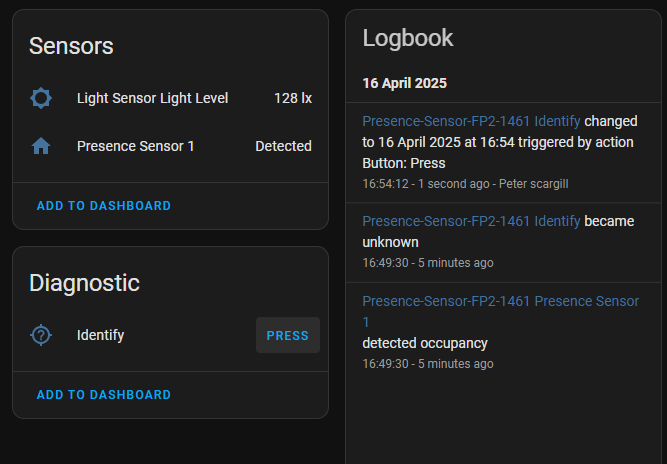Open the Identify link that became unknown
The width and height of the screenshot is (667, 464).
[x=471, y=221]
